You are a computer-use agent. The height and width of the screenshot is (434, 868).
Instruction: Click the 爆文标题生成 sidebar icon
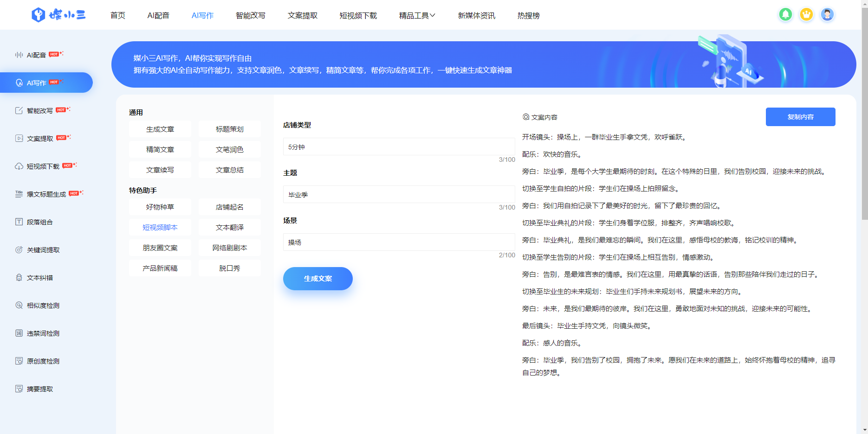coord(19,194)
